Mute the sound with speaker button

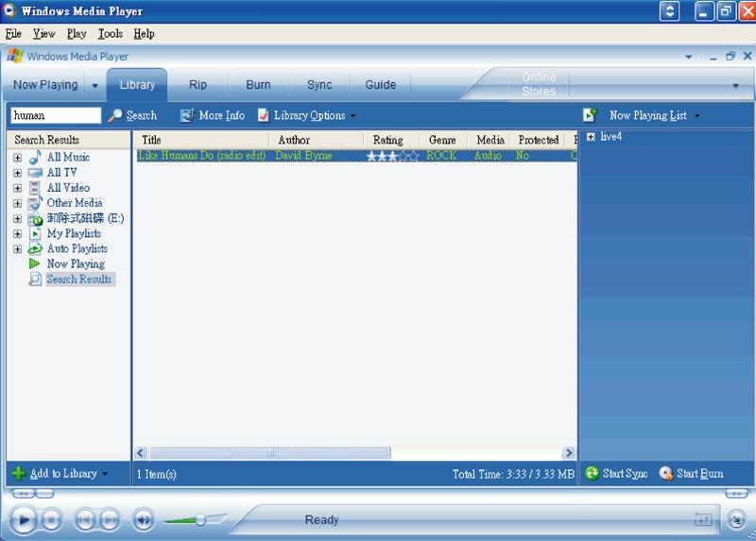coord(144,520)
